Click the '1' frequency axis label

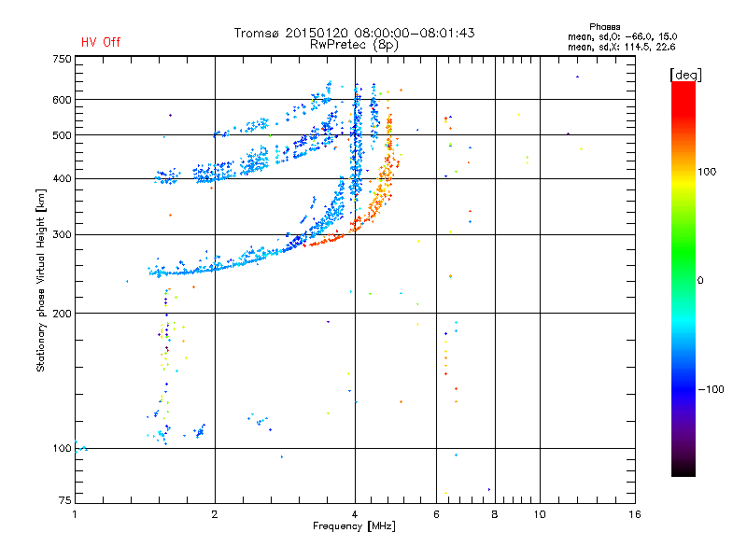click(x=75, y=514)
